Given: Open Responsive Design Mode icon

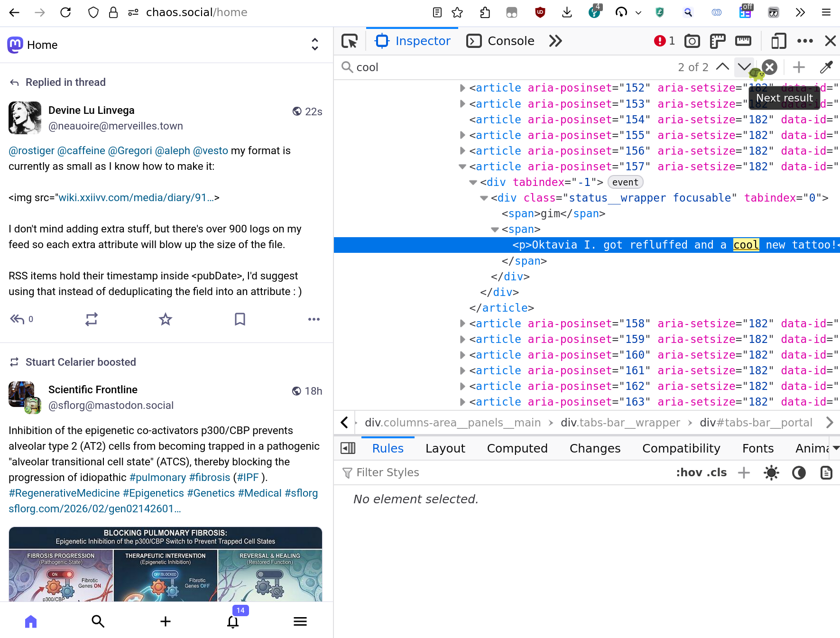Looking at the screenshot, I should point(778,41).
